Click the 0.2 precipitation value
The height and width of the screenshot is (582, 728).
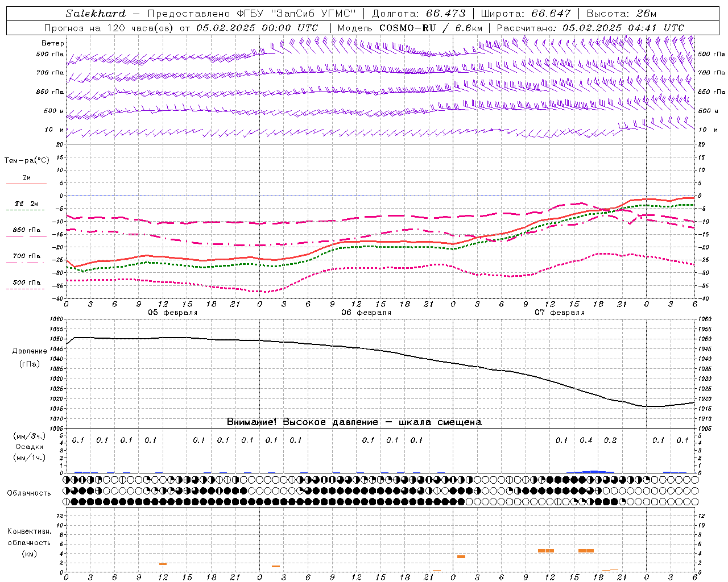coord(610,440)
